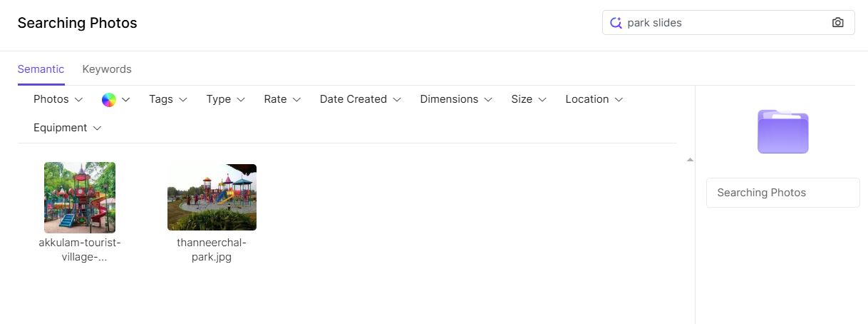Open the color wheel filter

pos(115,100)
